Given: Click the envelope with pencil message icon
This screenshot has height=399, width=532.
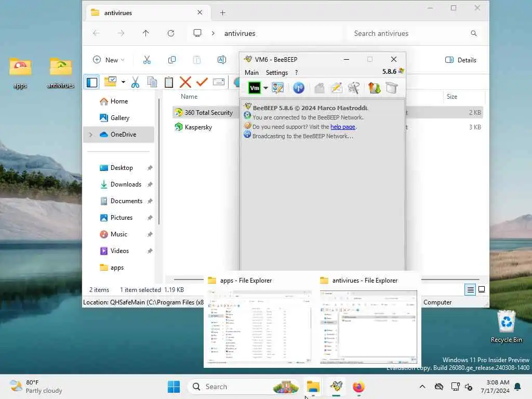Looking at the screenshot, I should [336, 88].
